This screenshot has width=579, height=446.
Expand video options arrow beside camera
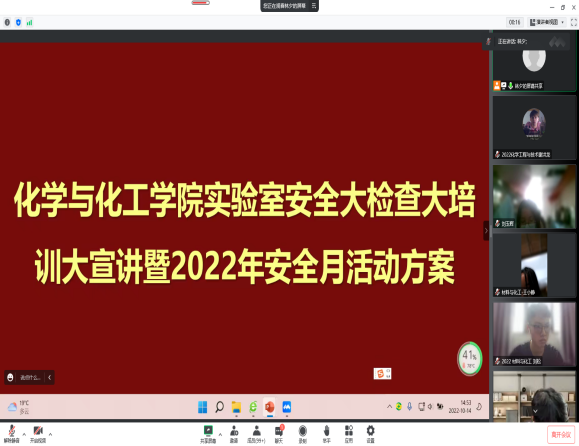click(x=51, y=434)
